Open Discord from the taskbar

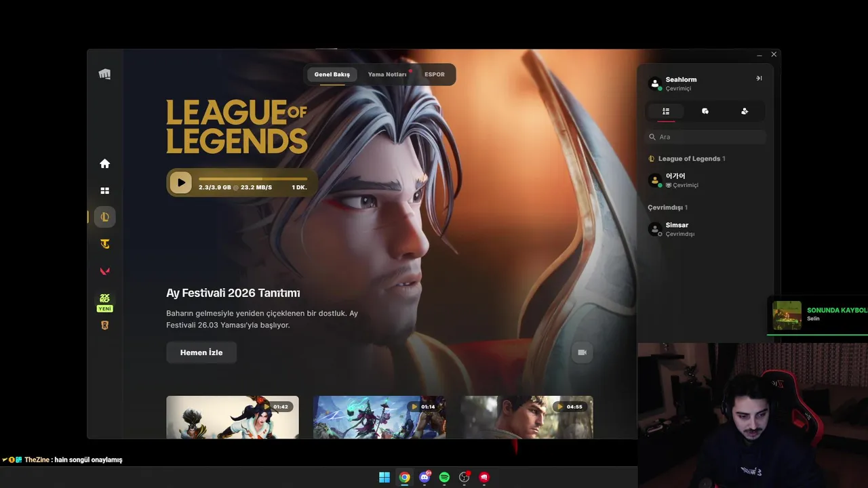pos(425,477)
